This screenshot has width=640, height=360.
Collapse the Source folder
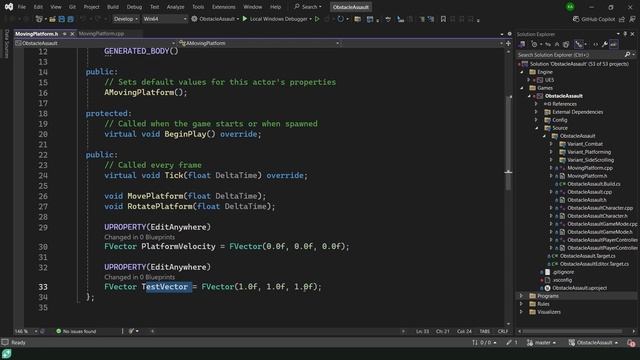(536, 128)
